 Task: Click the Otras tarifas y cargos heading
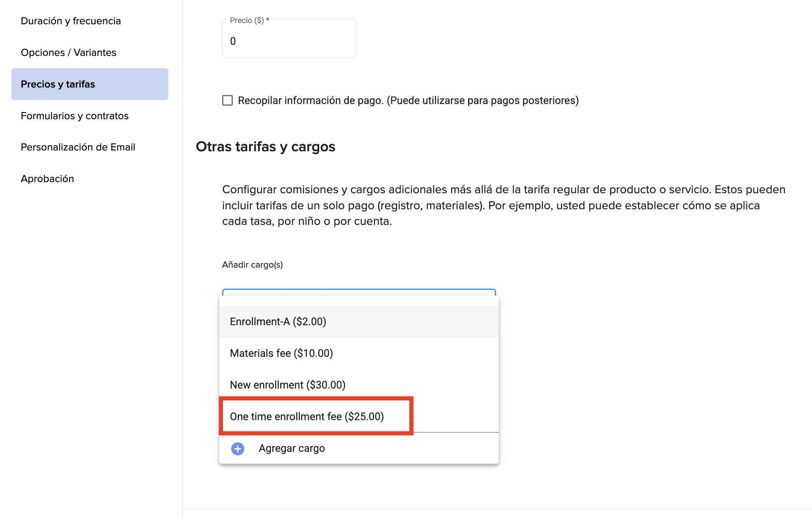click(x=265, y=147)
